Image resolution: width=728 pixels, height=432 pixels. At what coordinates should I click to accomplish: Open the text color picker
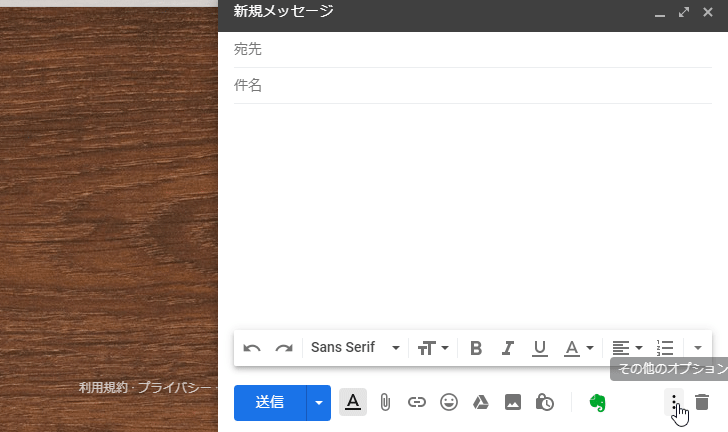coord(578,348)
